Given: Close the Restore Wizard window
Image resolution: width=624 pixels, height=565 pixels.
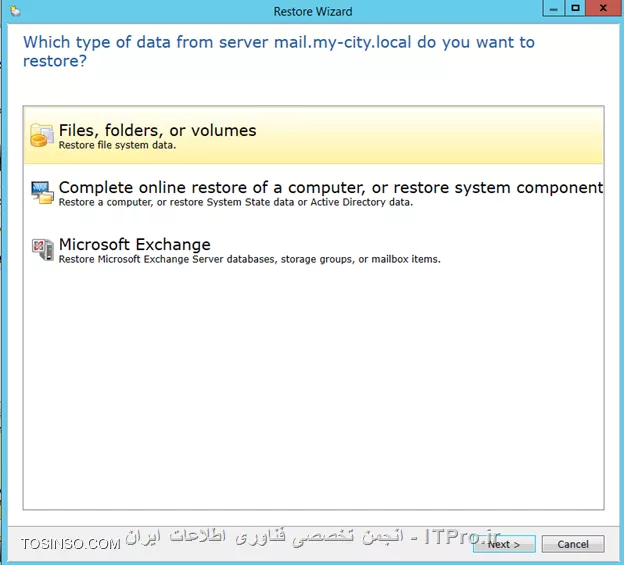Looking at the screenshot, I should point(603,8).
